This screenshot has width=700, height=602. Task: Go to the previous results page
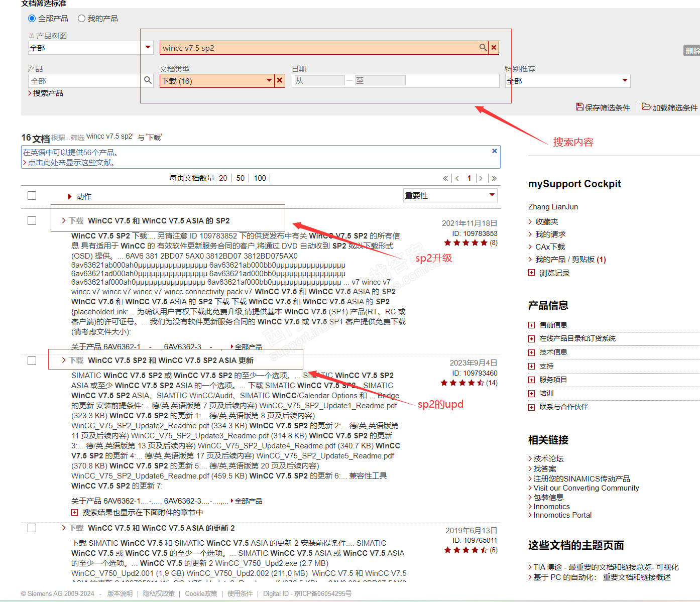pos(457,178)
